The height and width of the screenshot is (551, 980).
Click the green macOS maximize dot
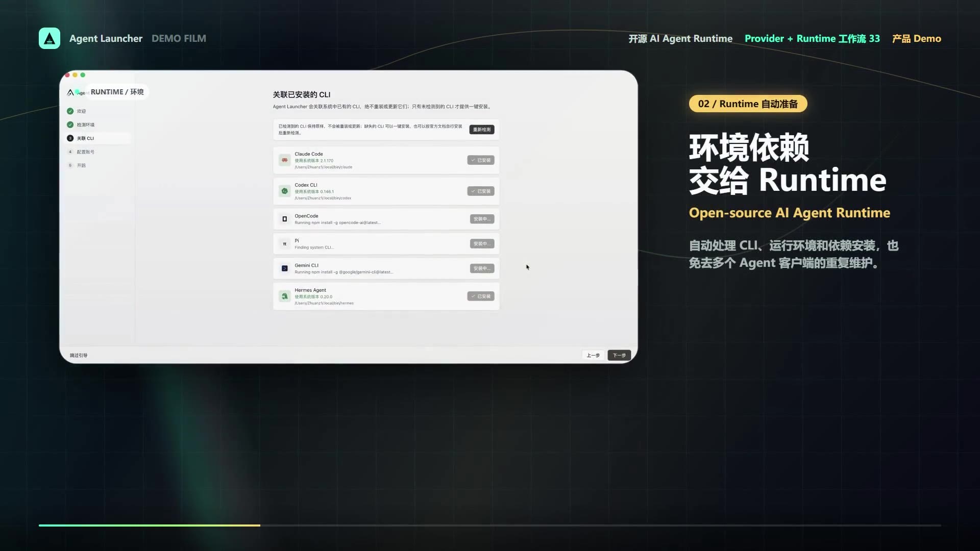83,75
